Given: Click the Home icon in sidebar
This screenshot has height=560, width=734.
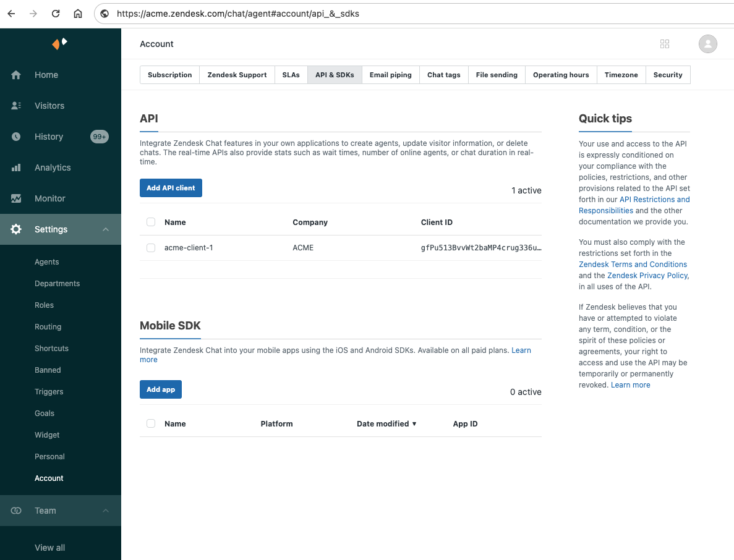Looking at the screenshot, I should click(x=16, y=75).
